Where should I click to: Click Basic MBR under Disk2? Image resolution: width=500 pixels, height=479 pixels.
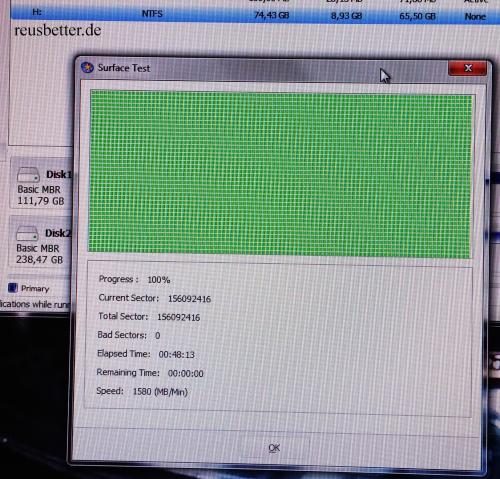click(38, 248)
